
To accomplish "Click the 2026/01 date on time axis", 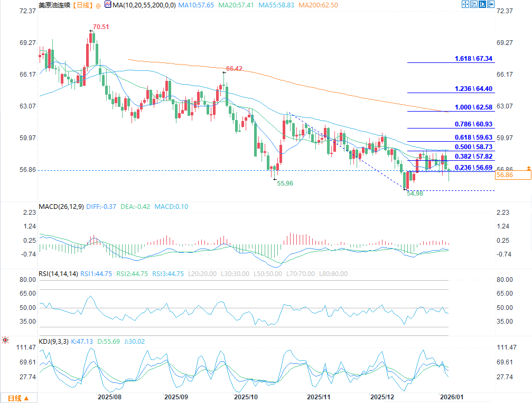I will [452, 397].
